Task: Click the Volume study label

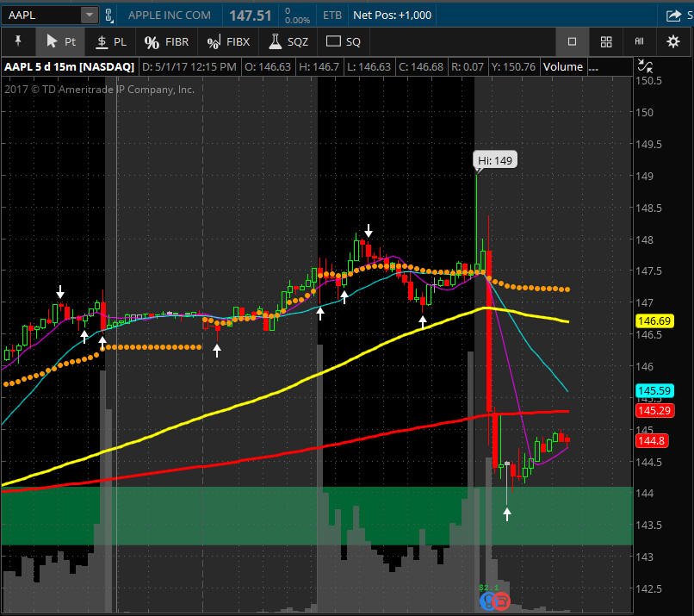Action: [563, 67]
